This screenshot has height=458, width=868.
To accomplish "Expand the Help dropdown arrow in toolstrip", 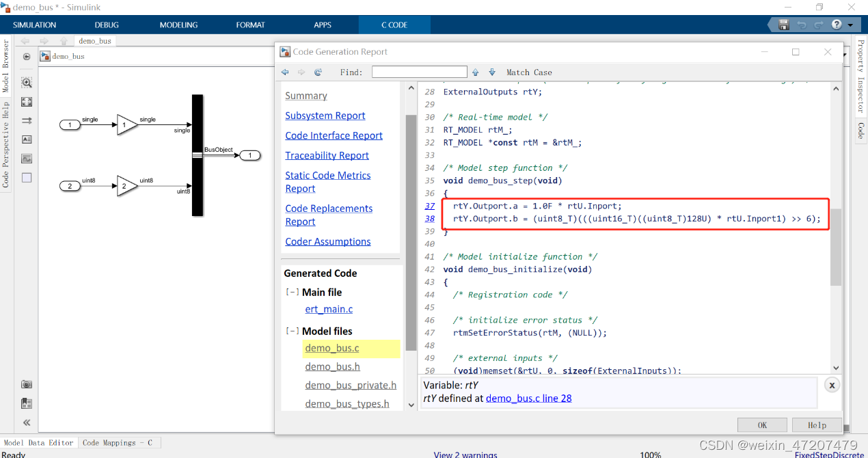I will pos(850,25).
